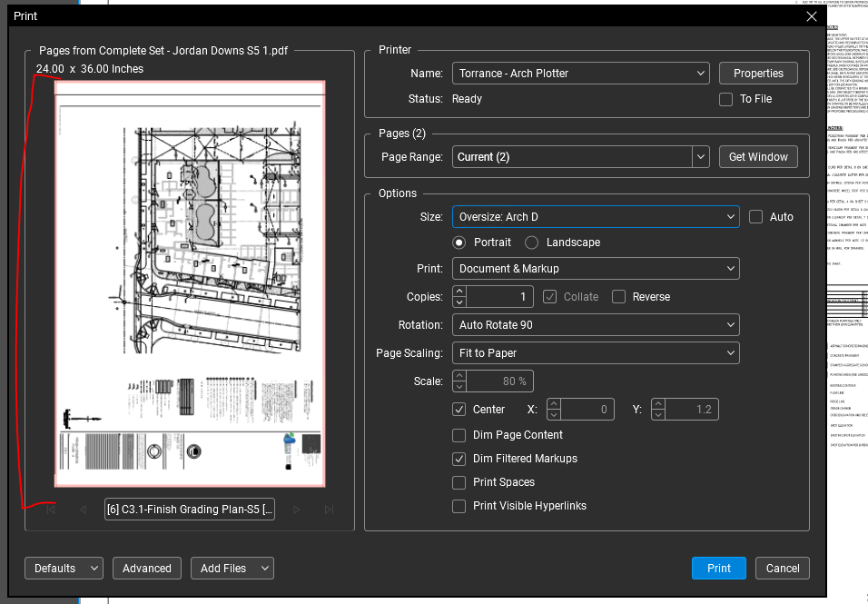868x604 pixels.
Task: Go to the previous preview page
Action: tap(83, 510)
